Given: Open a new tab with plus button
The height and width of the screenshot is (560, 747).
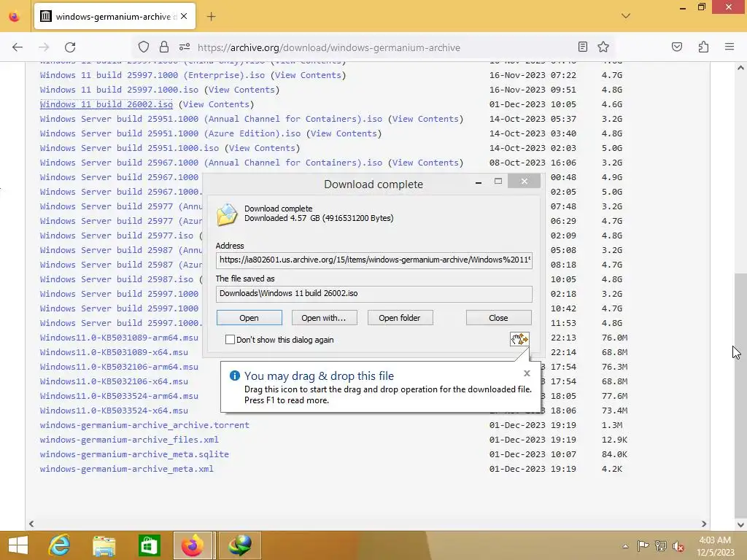Looking at the screenshot, I should pyautogui.click(x=211, y=16).
